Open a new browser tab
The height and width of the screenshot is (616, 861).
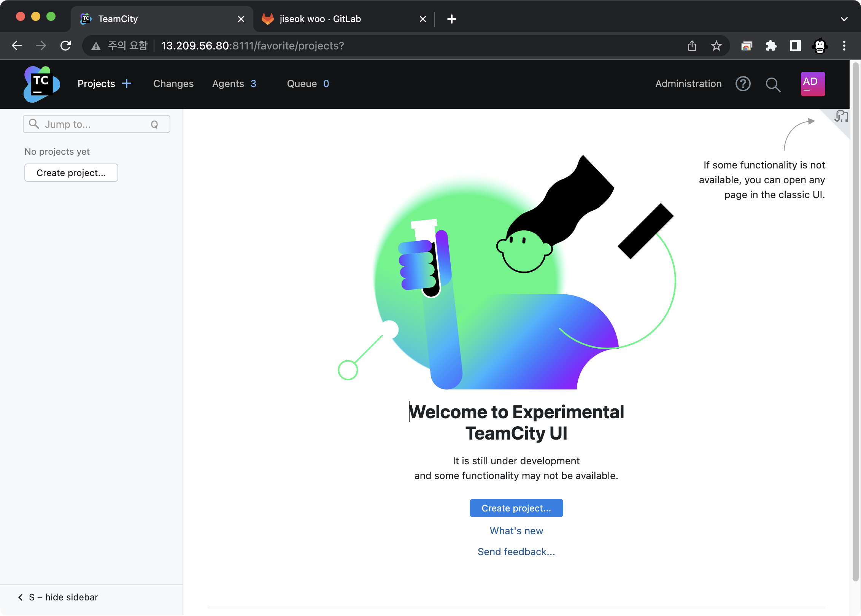point(451,19)
